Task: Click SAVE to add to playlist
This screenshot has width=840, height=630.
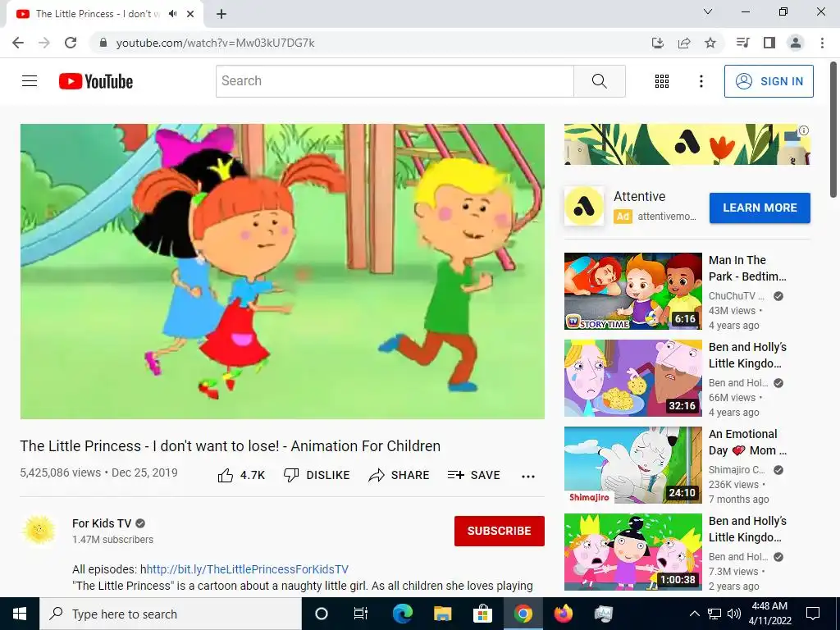Action: pyautogui.click(x=474, y=475)
